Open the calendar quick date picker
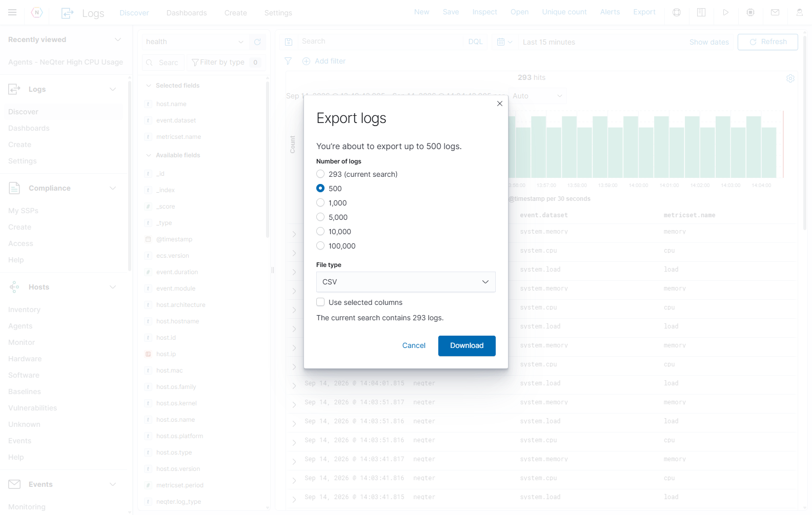 pos(504,42)
